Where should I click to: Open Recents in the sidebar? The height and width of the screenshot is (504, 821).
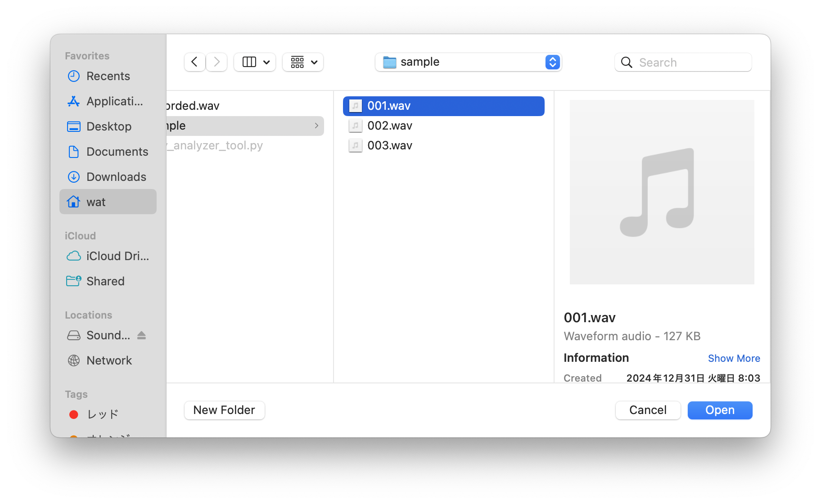click(108, 76)
